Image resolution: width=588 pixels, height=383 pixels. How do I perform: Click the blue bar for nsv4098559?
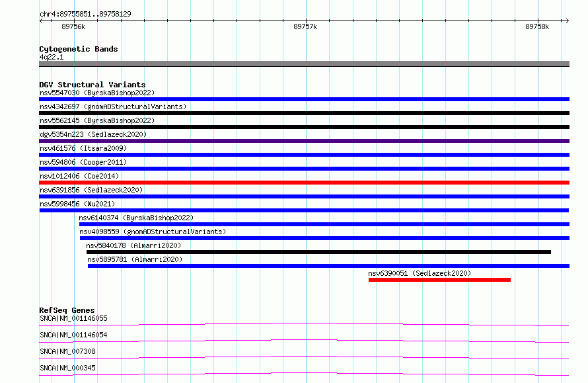tap(325, 238)
